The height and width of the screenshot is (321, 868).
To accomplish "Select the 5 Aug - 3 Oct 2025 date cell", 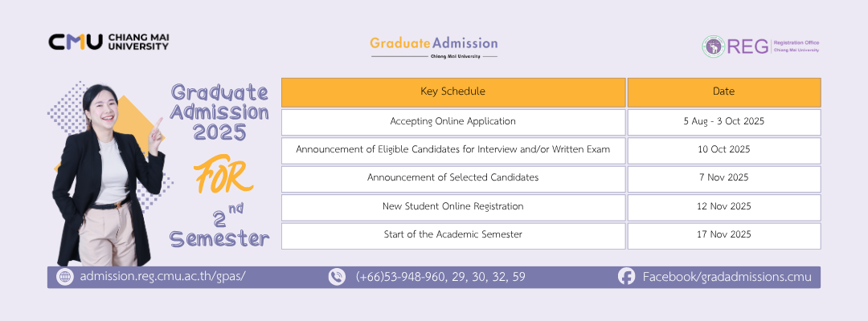I will (x=724, y=122).
